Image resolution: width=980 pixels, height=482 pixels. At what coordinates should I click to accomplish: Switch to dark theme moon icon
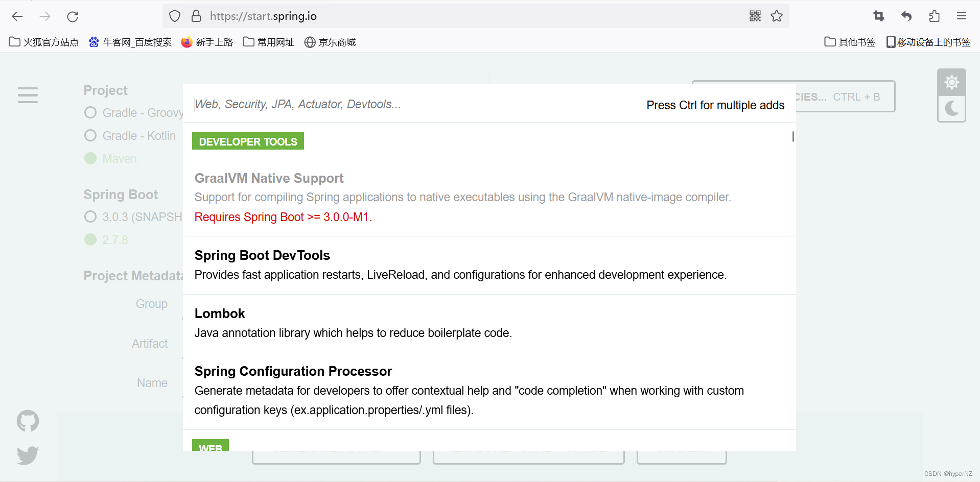951,108
